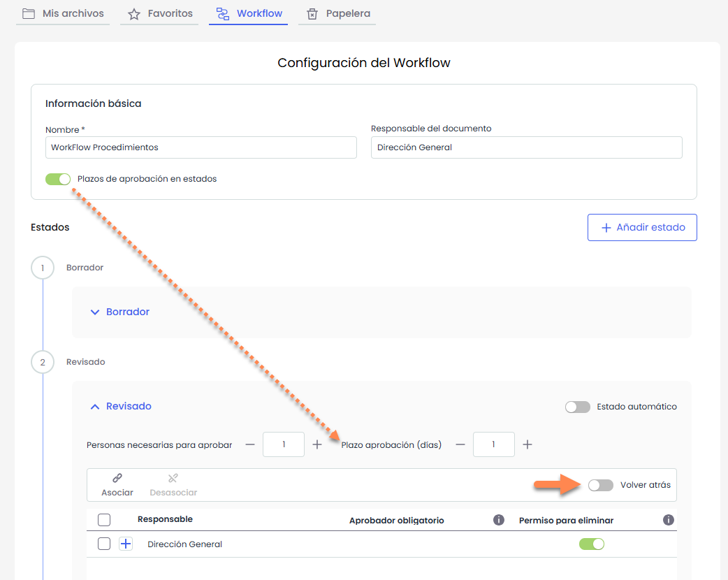Viewport: 728px width, 580px height.
Task: Select all rows with header checkbox
Action: 104,520
